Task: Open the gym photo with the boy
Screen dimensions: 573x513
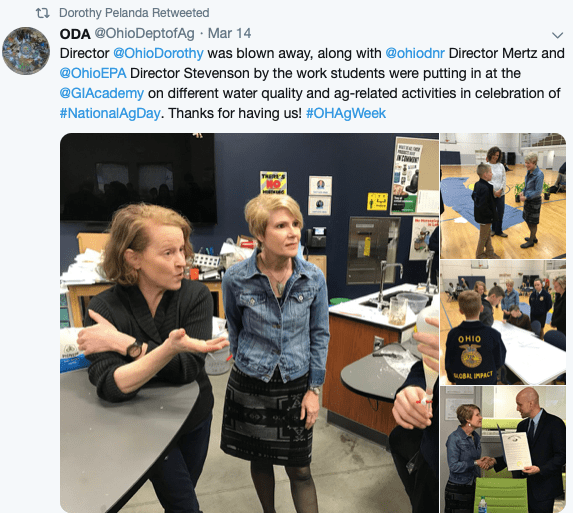Action: pos(503,196)
